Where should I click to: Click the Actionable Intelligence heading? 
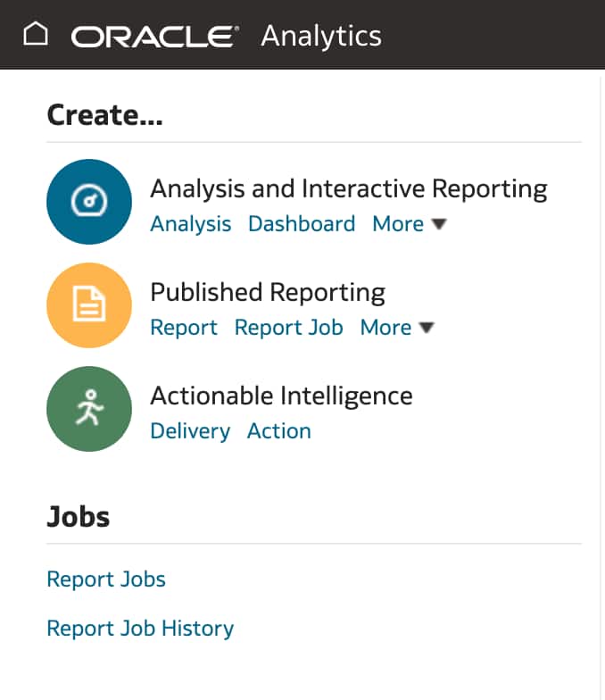[x=282, y=396]
